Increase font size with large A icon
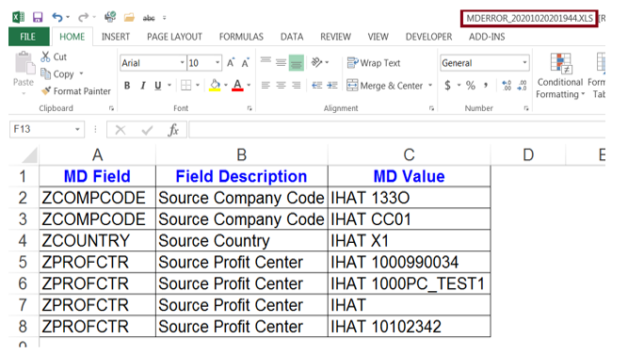 (x=231, y=63)
